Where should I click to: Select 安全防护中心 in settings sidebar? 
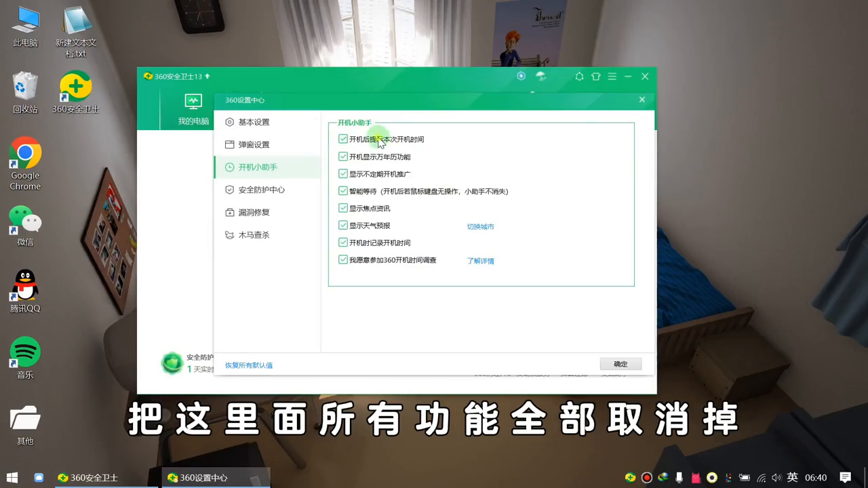pyautogui.click(x=267, y=190)
